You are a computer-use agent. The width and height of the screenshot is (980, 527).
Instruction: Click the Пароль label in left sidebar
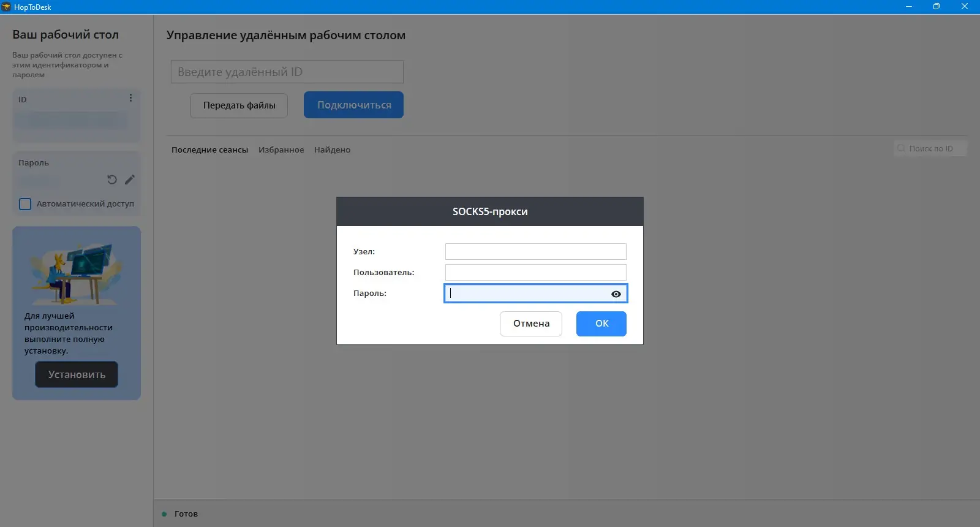tap(34, 162)
